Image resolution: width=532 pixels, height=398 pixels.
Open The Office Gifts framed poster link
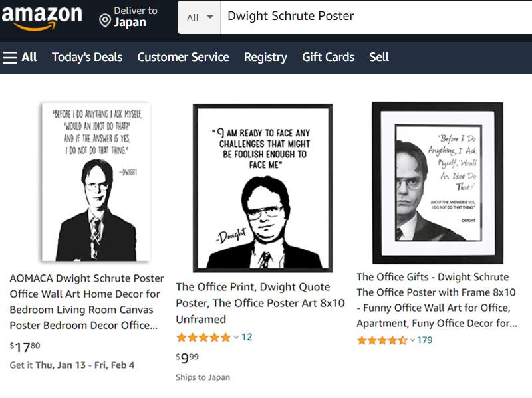click(436, 300)
